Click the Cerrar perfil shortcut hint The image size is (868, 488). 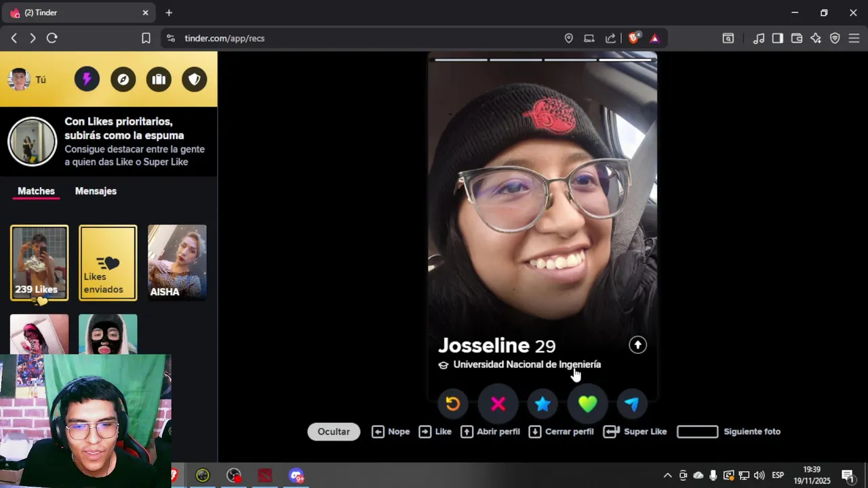(561, 432)
